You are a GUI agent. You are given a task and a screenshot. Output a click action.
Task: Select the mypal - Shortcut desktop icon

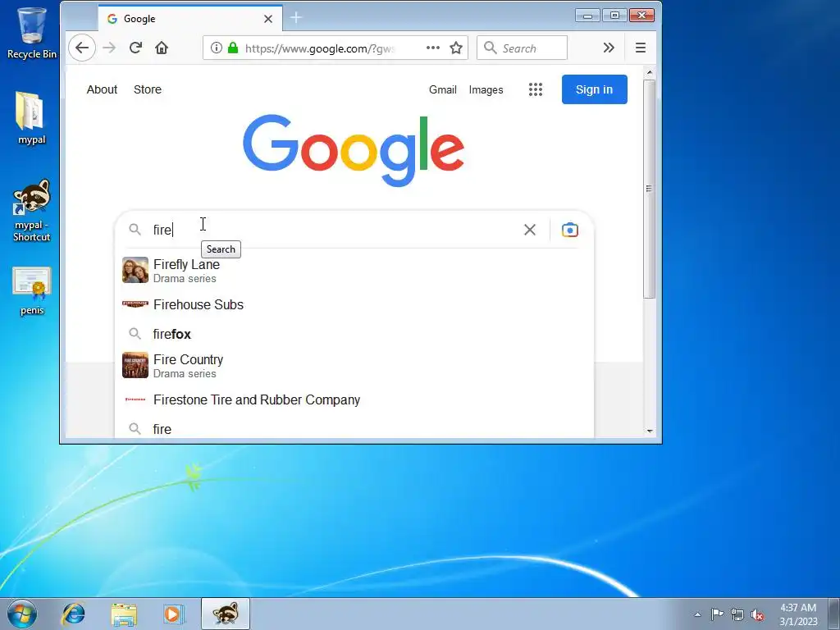(31, 210)
